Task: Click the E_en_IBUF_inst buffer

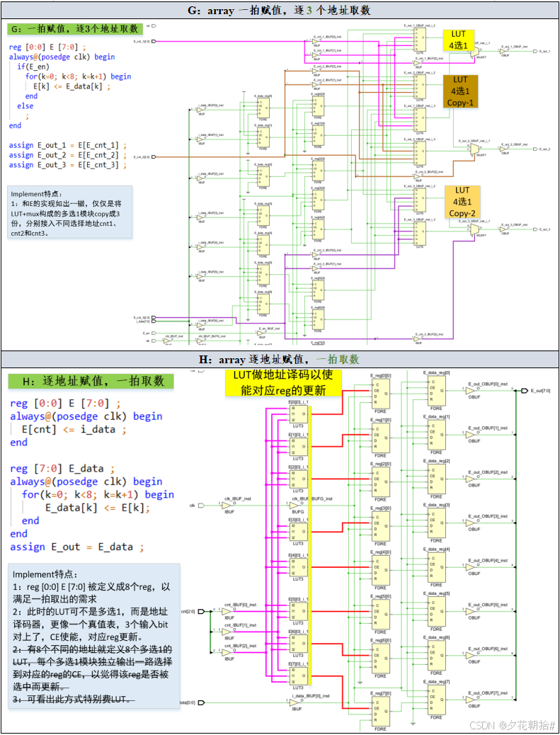Action: pos(261,332)
